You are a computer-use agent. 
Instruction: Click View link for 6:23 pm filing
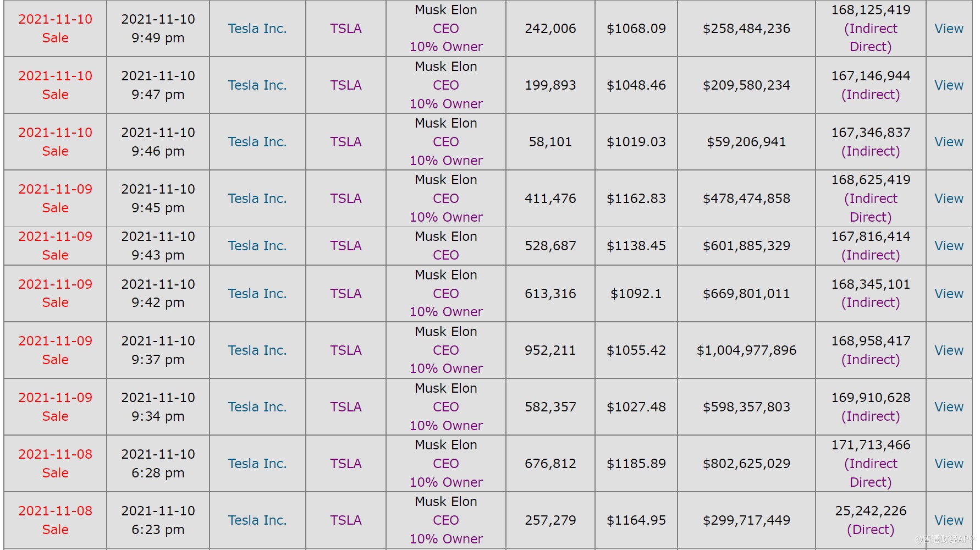[x=949, y=520]
